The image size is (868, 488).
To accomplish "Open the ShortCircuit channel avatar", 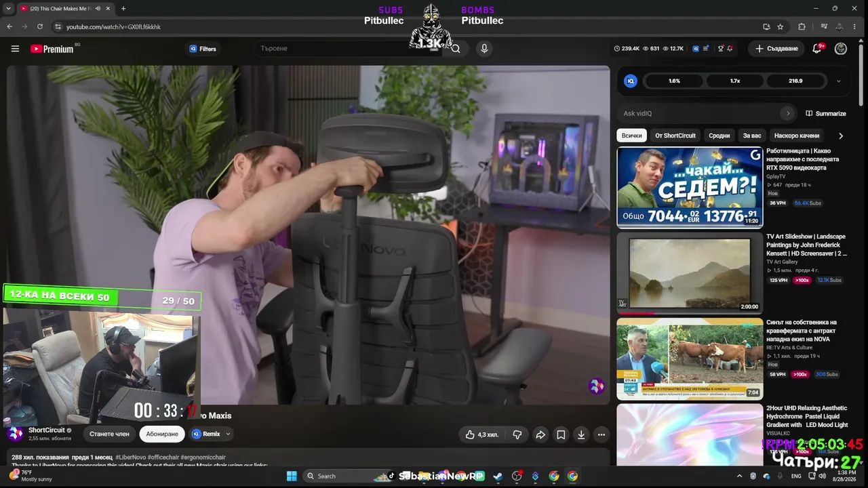I will [15, 433].
